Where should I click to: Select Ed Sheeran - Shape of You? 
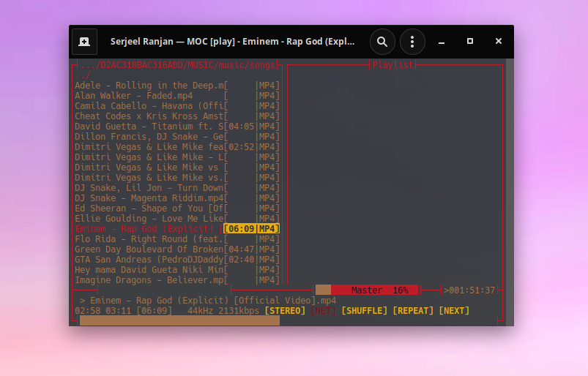coord(177,208)
